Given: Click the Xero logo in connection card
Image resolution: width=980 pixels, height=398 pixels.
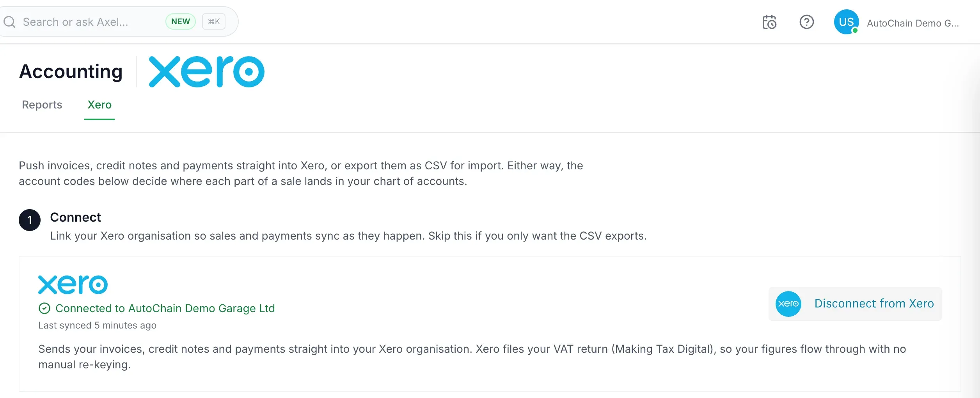Looking at the screenshot, I should [x=73, y=284].
